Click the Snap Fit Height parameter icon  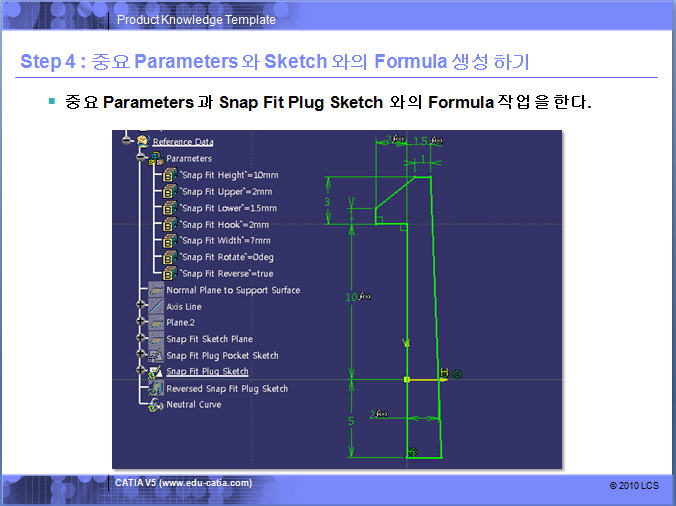click(x=169, y=175)
